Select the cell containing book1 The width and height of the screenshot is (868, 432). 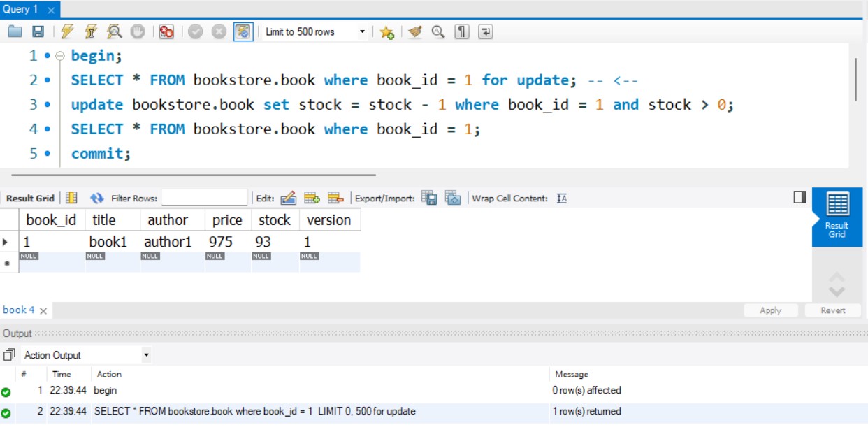point(113,242)
